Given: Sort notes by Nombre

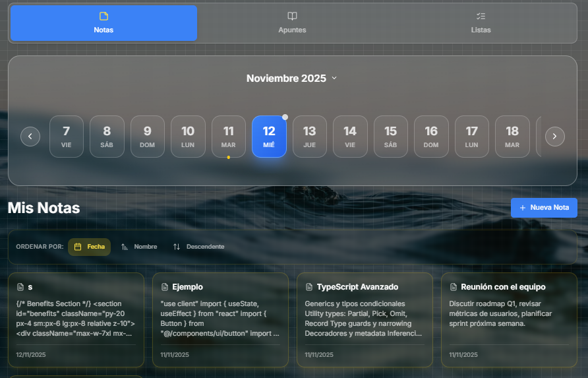Looking at the screenshot, I should (139, 247).
